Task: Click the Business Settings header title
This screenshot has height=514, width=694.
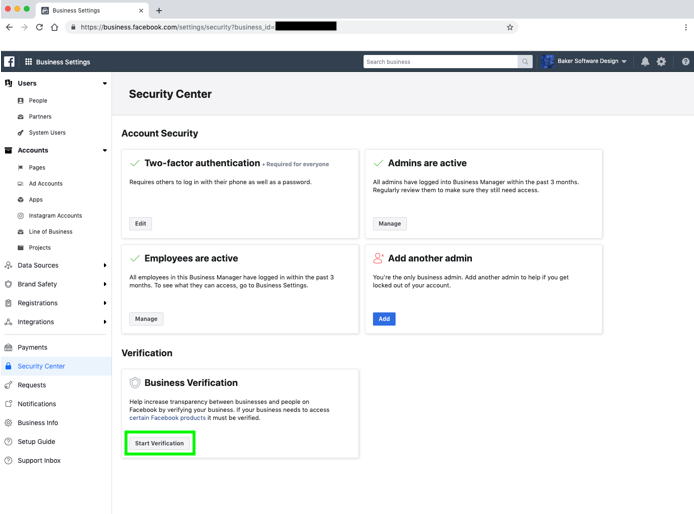Action: (63, 62)
